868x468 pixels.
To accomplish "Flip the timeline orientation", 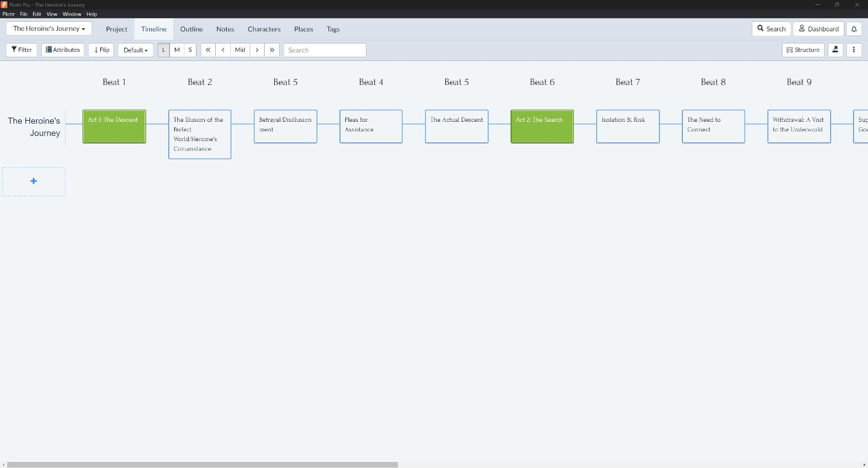I will point(101,50).
